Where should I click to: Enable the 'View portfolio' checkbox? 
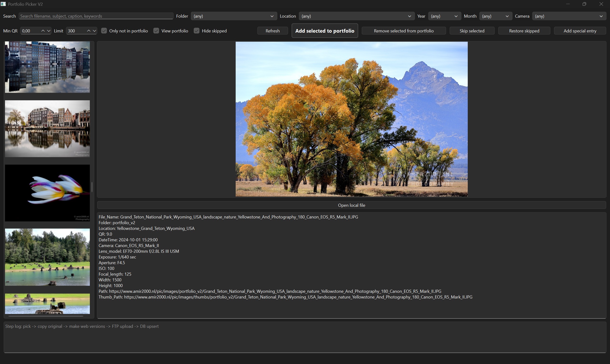point(156,31)
